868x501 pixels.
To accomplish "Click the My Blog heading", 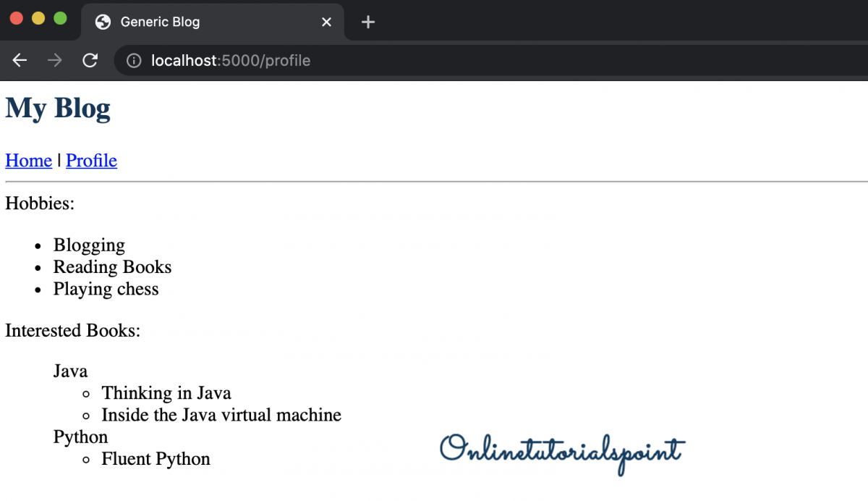I will coord(58,109).
